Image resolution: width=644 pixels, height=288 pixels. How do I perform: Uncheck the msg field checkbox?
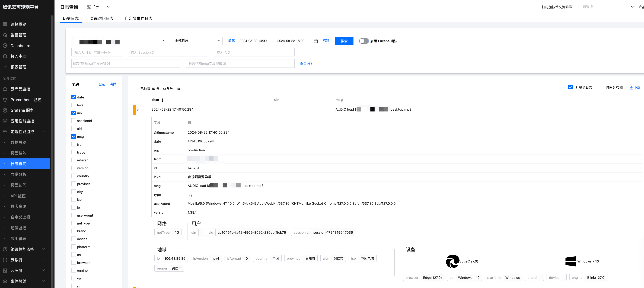pos(74,136)
